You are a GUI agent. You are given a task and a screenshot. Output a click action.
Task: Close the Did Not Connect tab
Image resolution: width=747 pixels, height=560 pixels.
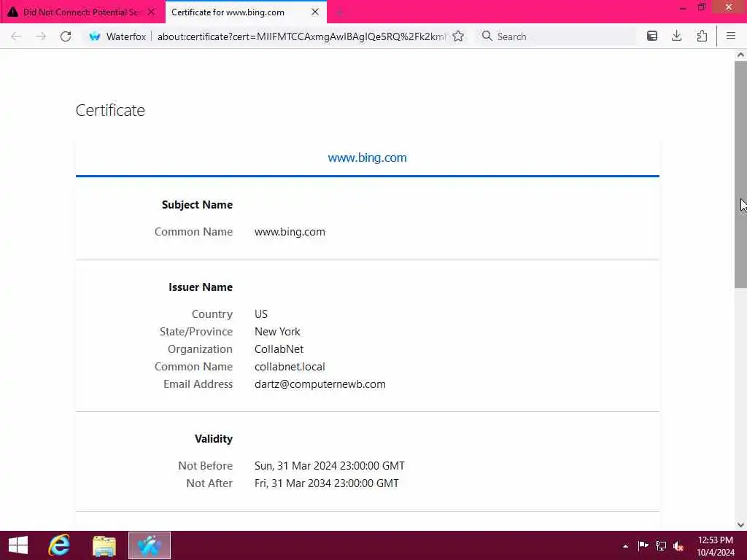click(x=151, y=12)
